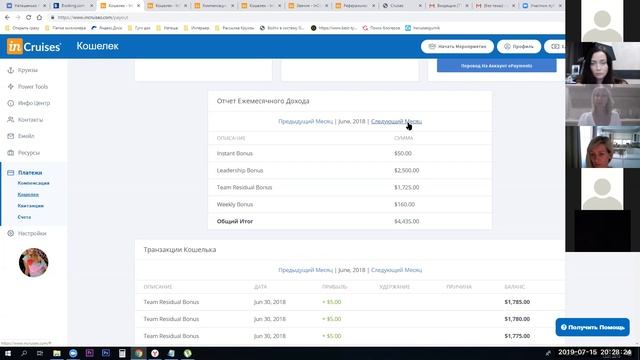Reload the page
640x360 pixels.
point(29,18)
